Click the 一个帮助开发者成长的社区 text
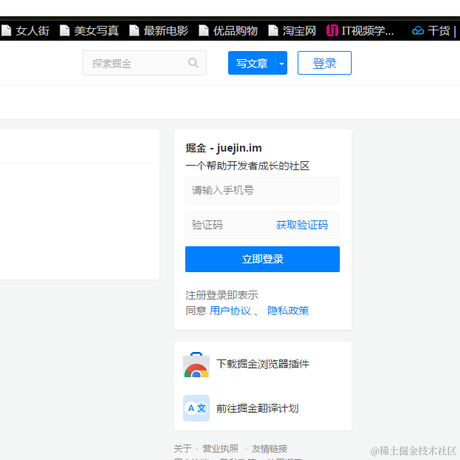Image resolution: width=460 pixels, height=460 pixels. tap(248, 166)
